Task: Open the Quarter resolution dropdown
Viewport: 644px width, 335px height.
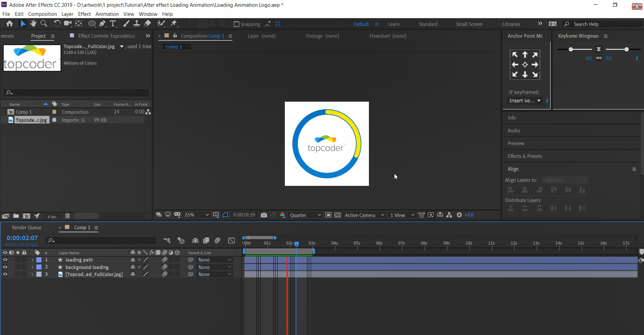Action: (x=305, y=215)
